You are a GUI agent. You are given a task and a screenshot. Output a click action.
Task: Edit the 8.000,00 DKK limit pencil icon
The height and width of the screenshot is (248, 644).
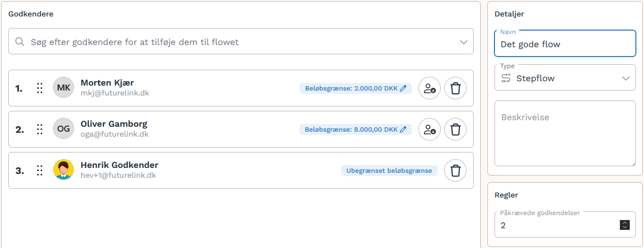coord(403,129)
